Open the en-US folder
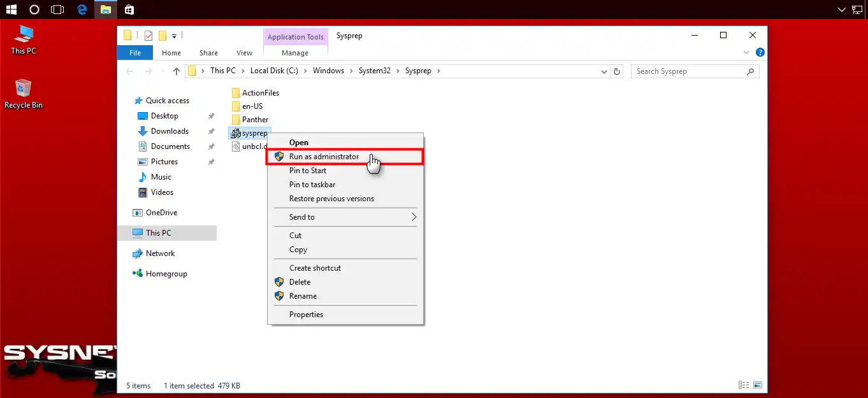Screen dimensions: 868x398 coord(252,106)
